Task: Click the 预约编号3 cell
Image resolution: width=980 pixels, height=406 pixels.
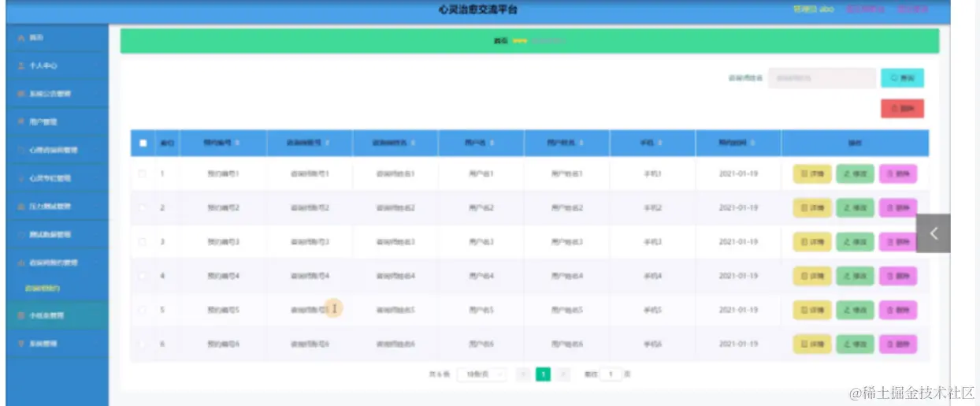Action: coord(224,242)
